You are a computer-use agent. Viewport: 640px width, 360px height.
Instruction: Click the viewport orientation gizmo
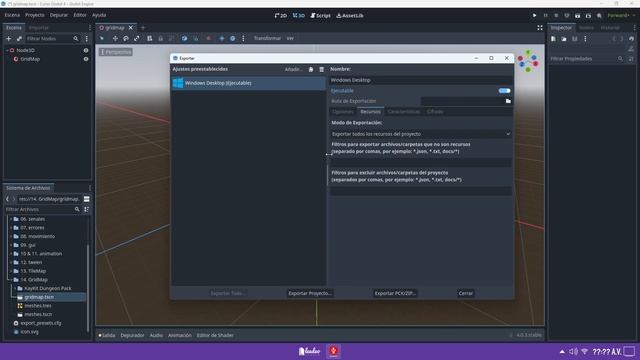tap(528, 61)
